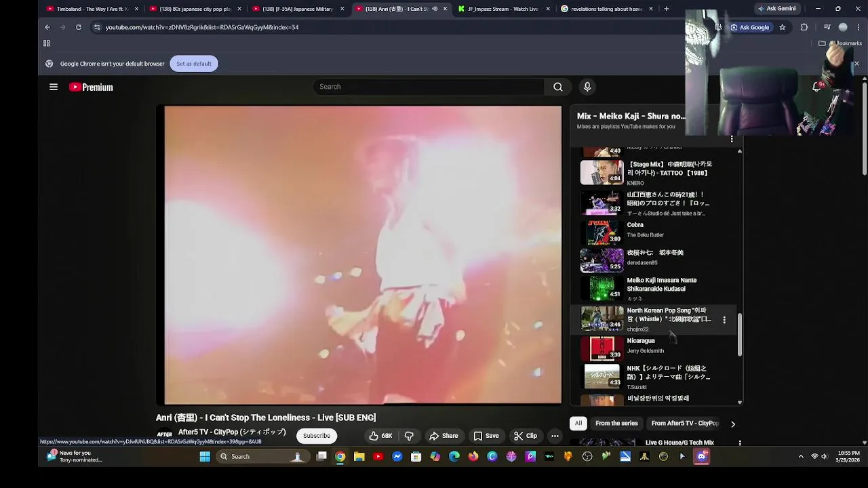Click the playlist panel scrollbar thumb
This screenshot has height=488, width=868.
[x=739, y=335]
